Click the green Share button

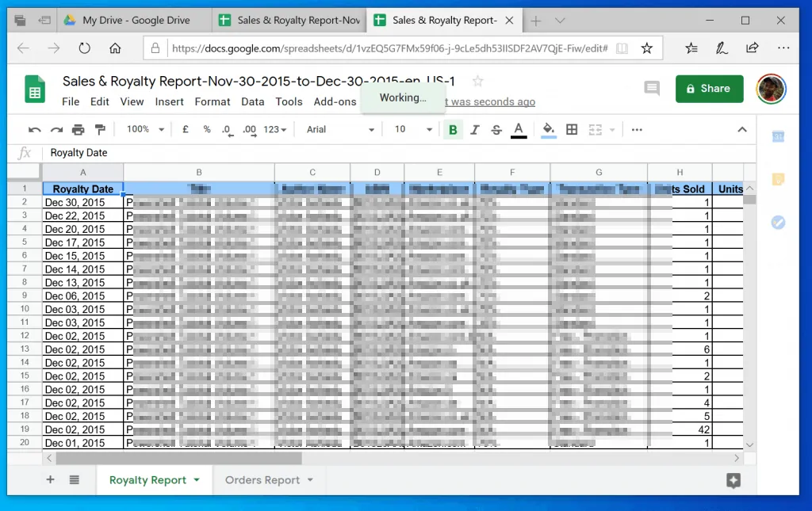click(x=709, y=89)
